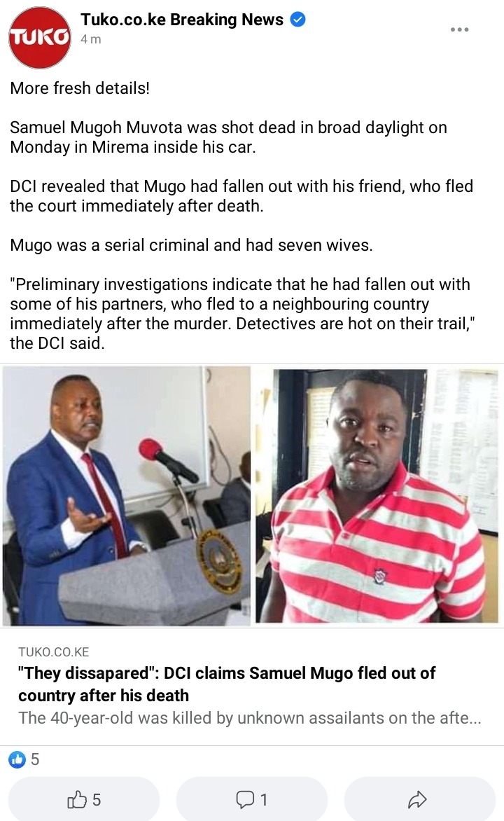This screenshot has width=504, height=821.
Task: Click the 4 m post timestamp
Action: click(x=90, y=39)
